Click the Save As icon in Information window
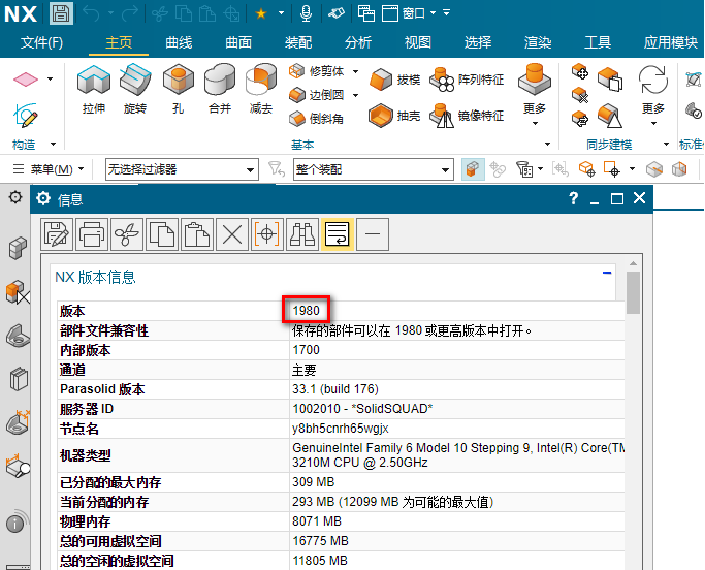This screenshot has height=570, width=705. (56, 234)
